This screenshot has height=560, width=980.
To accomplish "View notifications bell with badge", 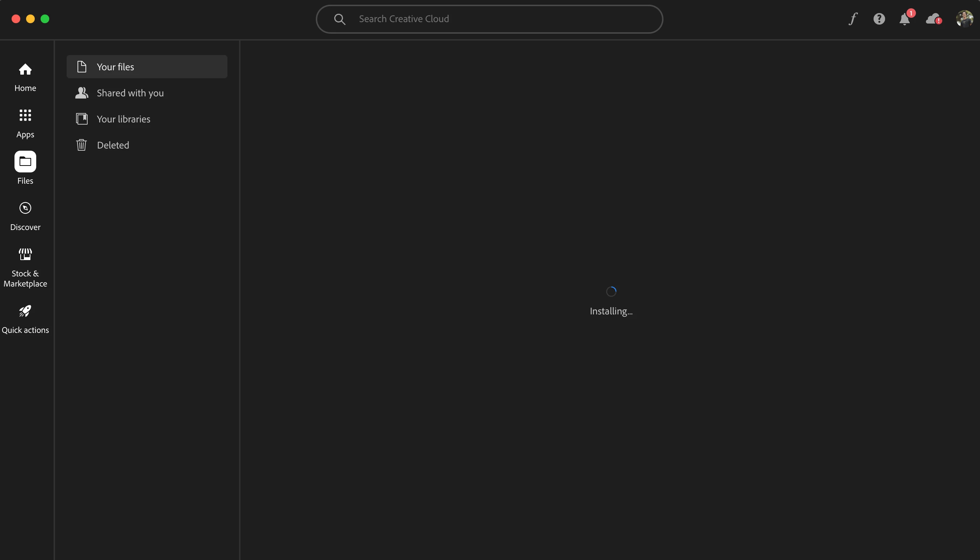I will (905, 19).
